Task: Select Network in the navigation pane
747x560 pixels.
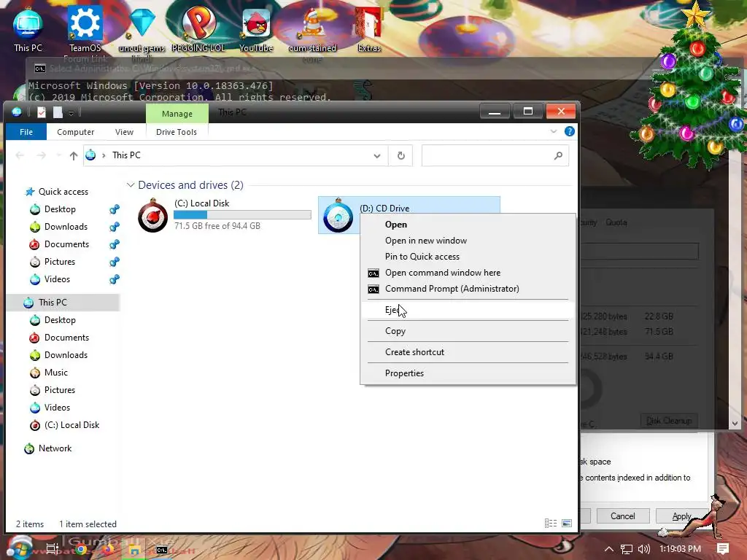Action: pyautogui.click(x=55, y=448)
